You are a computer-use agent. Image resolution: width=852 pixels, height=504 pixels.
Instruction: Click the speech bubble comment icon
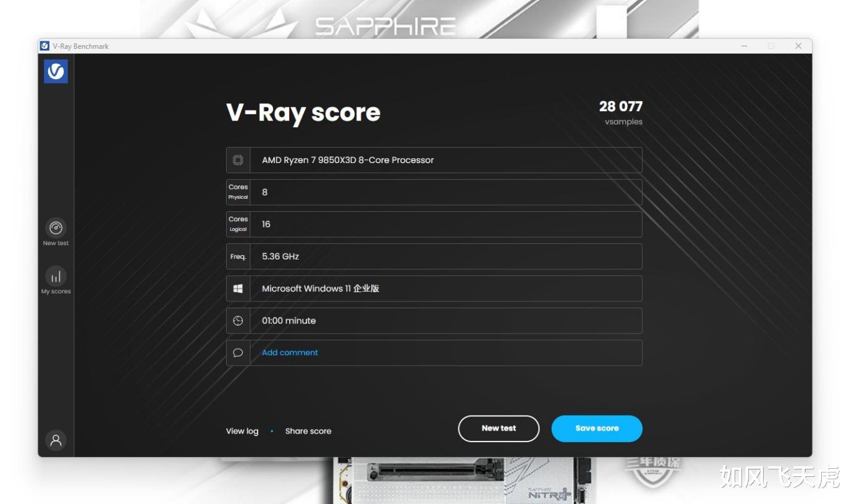pyautogui.click(x=238, y=353)
